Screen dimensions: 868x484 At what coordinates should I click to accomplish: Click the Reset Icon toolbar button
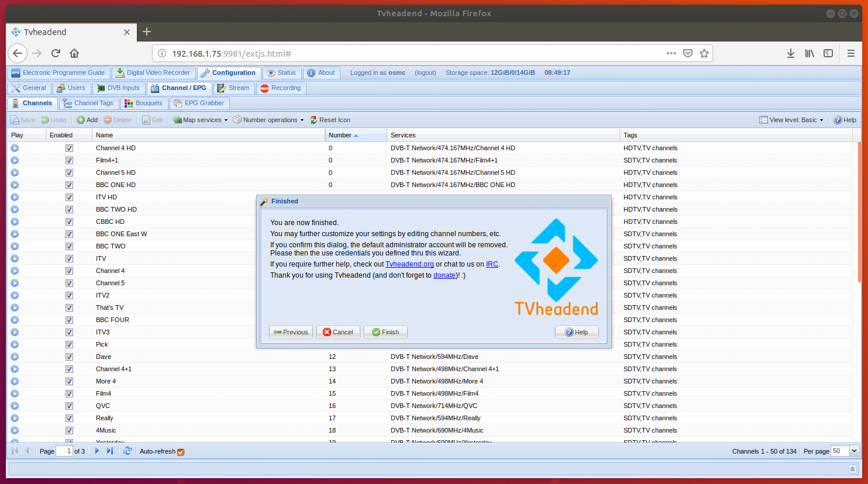330,120
